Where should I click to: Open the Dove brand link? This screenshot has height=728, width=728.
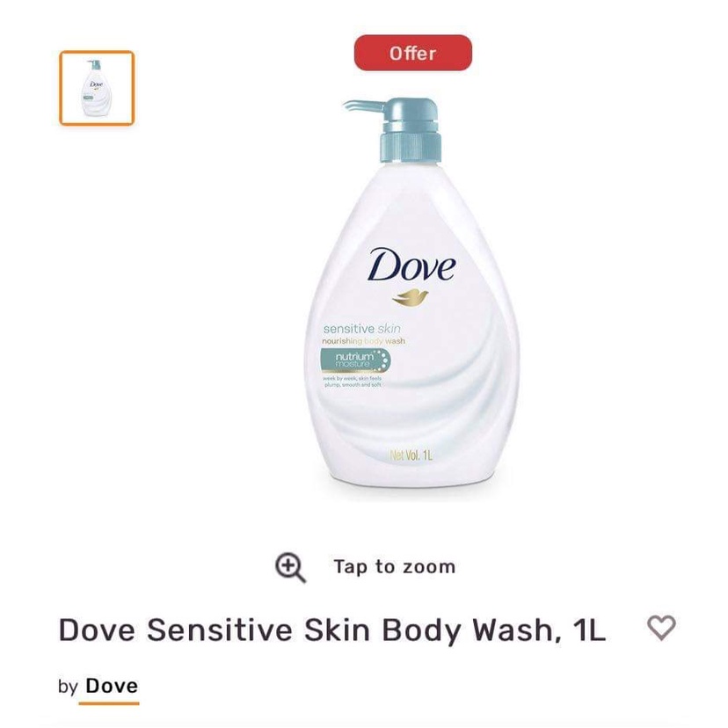[112, 686]
